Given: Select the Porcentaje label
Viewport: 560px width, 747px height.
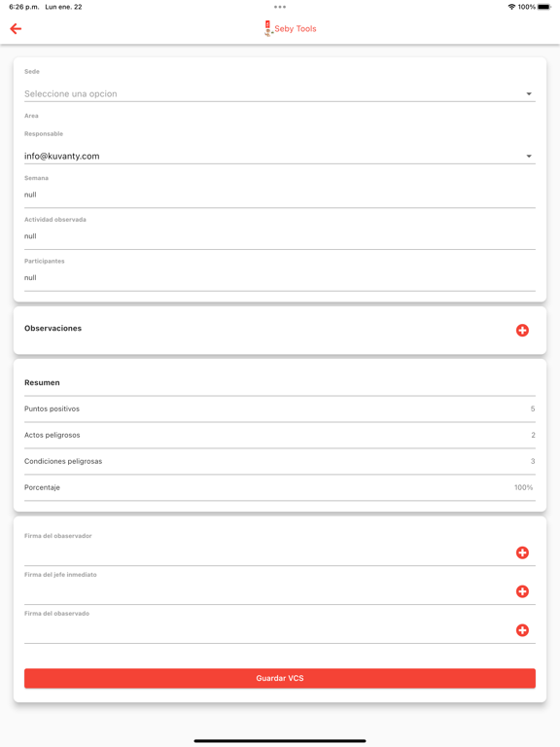Looking at the screenshot, I should pos(42,487).
